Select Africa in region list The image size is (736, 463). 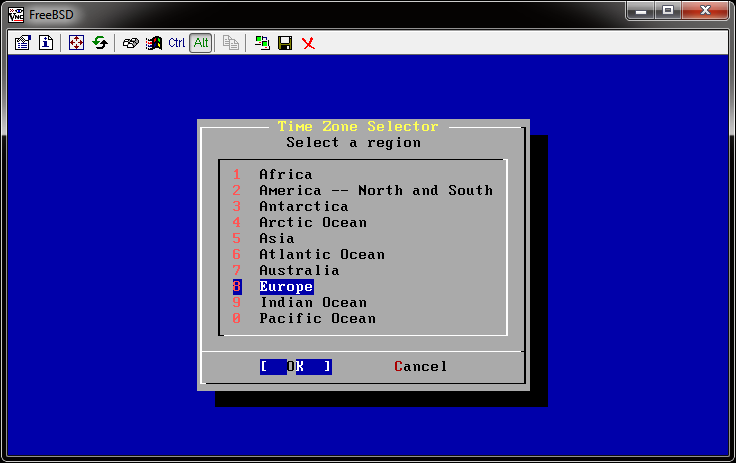point(285,174)
